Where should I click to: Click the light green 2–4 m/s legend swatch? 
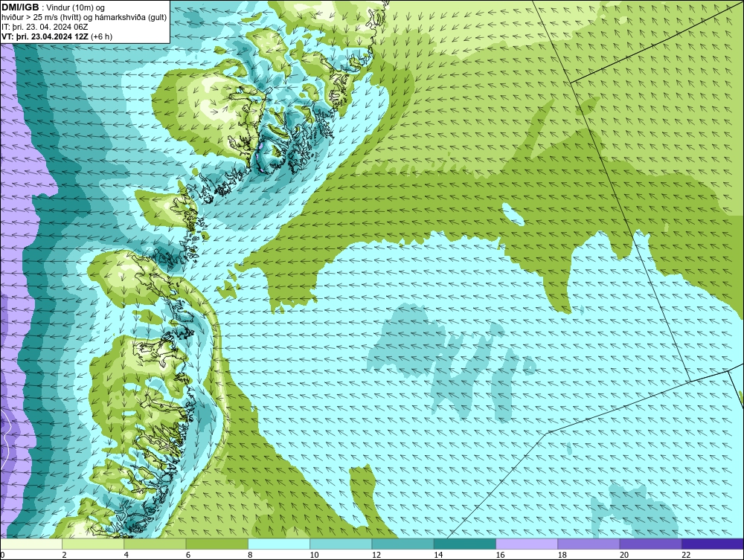point(93,544)
